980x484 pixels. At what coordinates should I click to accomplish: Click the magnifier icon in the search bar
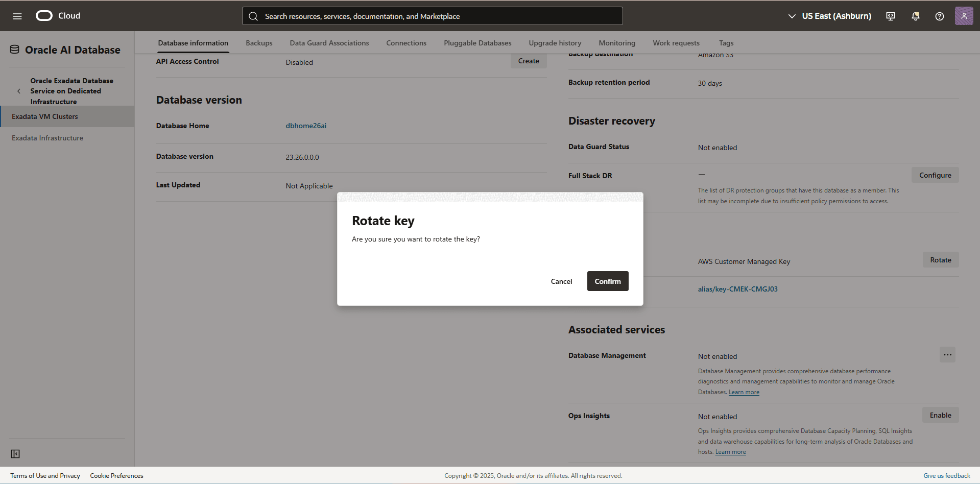(x=253, y=16)
